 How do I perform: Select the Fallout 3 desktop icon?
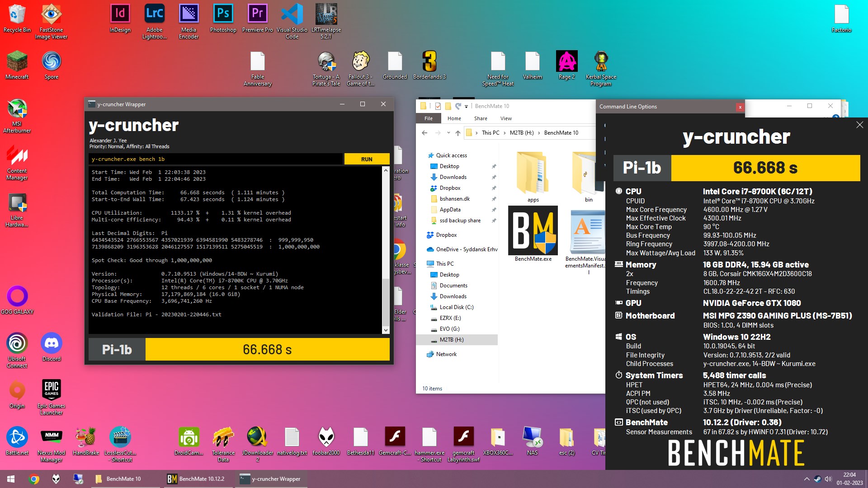click(361, 69)
